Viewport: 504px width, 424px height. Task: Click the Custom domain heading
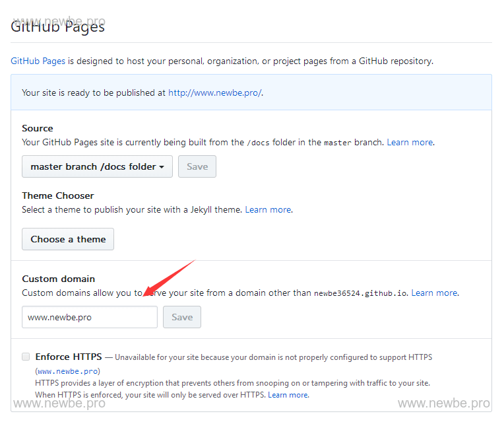58,279
